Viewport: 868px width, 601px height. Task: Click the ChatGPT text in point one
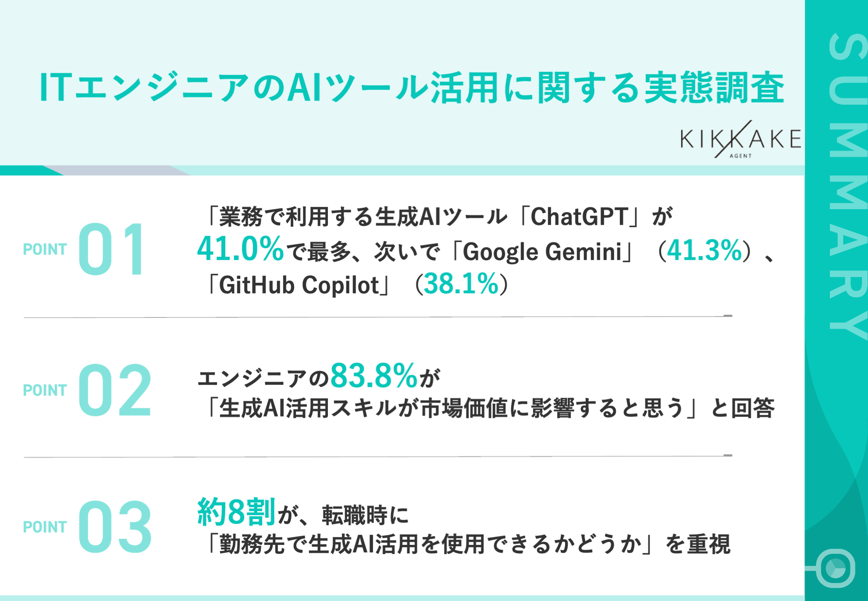[x=580, y=217]
